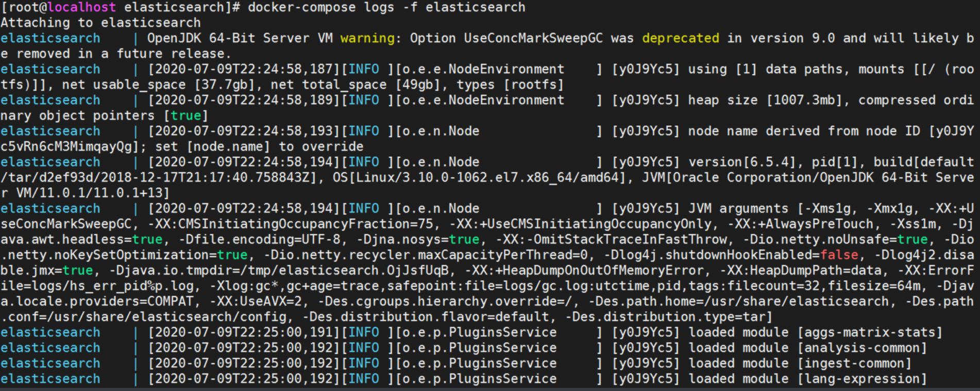Click '-Dio.netty.recycler.maxCapacityPerThread=0' argument
The width and height of the screenshot is (980, 391).
(x=426, y=255)
